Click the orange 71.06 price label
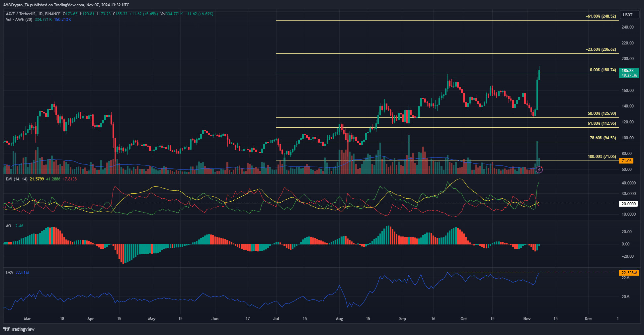The height and width of the screenshot is (335, 644). [626, 161]
